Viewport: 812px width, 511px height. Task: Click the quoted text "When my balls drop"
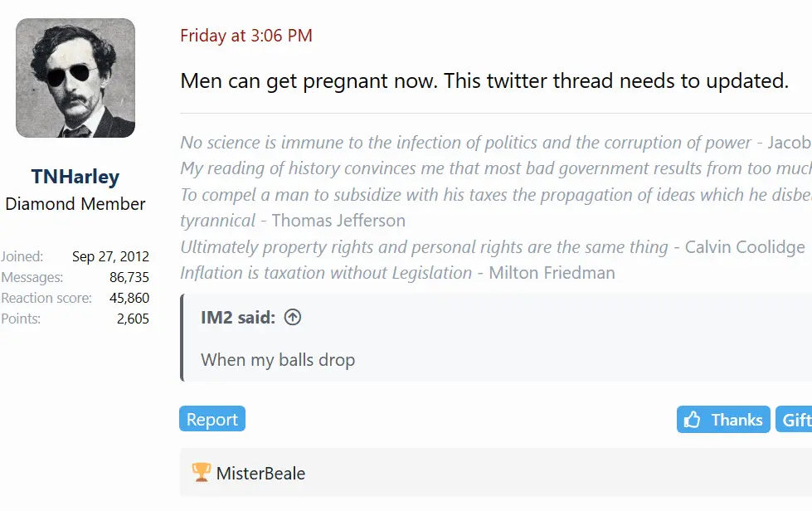tap(278, 360)
